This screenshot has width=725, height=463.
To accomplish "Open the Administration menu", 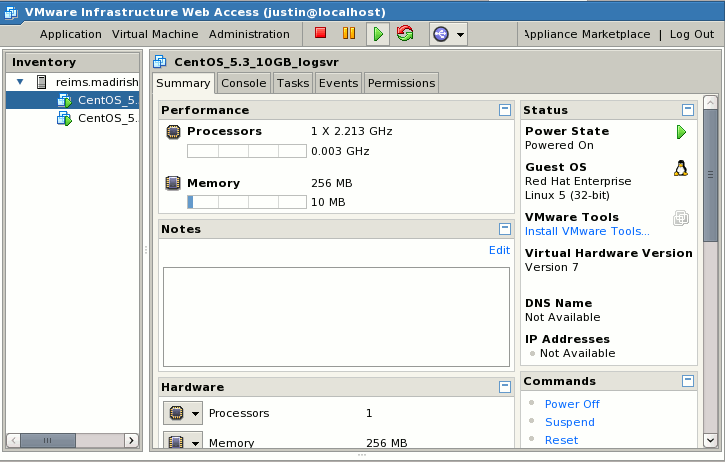I will [249, 34].
